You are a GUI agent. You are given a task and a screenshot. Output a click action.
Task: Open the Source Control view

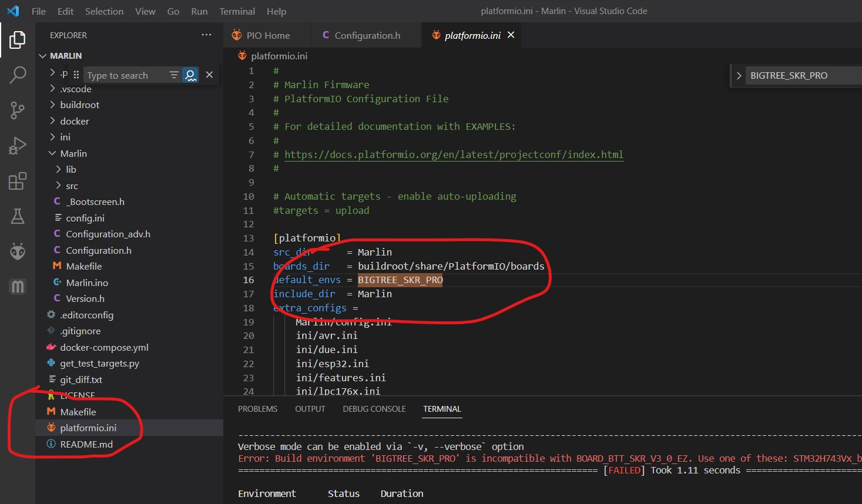tap(18, 110)
